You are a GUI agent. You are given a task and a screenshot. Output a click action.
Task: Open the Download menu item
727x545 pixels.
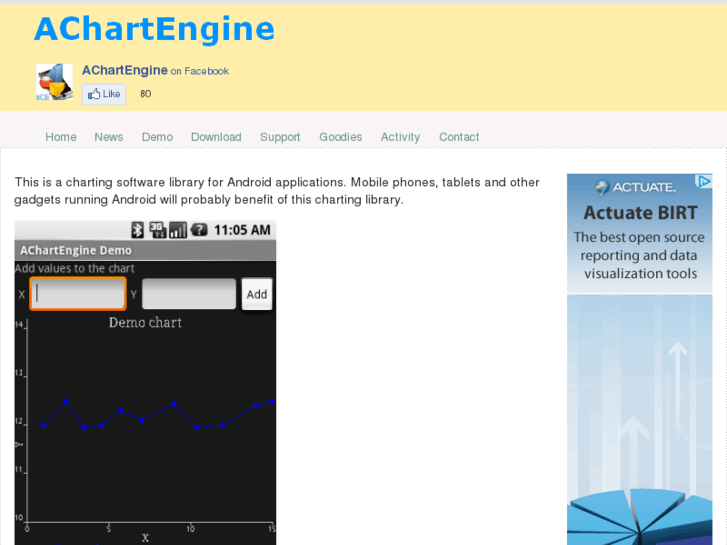pyautogui.click(x=216, y=137)
